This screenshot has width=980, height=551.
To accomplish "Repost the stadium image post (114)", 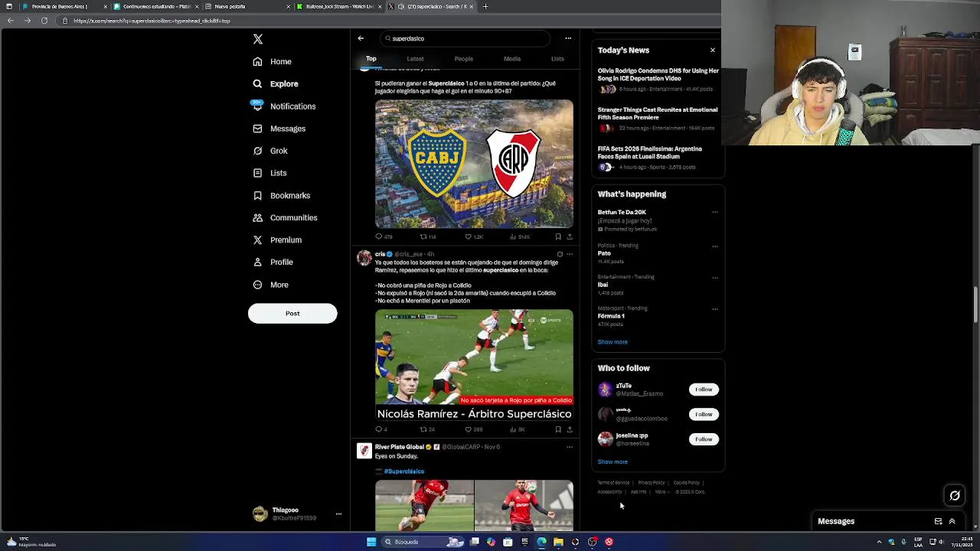I will (x=428, y=236).
